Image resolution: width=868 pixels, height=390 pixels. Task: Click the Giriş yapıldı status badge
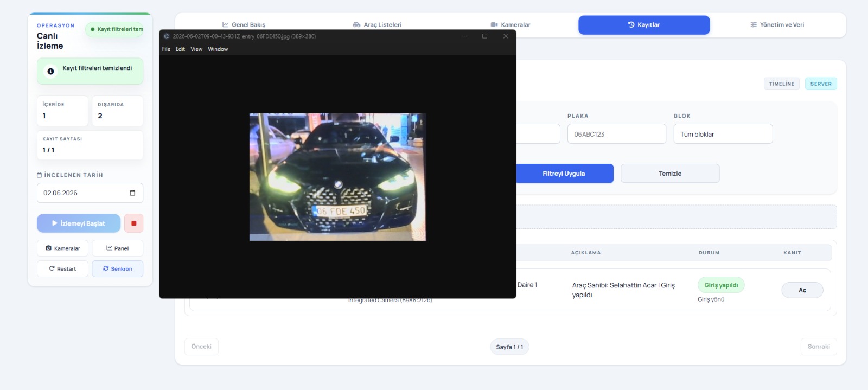tap(721, 285)
